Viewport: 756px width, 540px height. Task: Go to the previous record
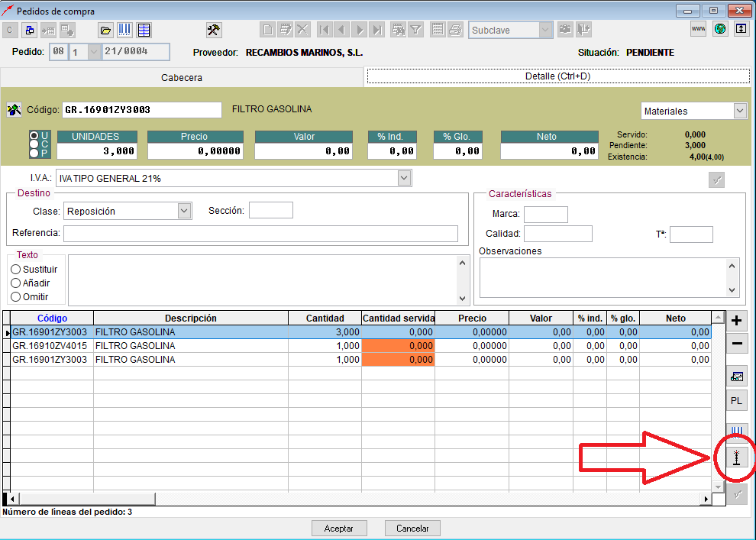click(342, 31)
